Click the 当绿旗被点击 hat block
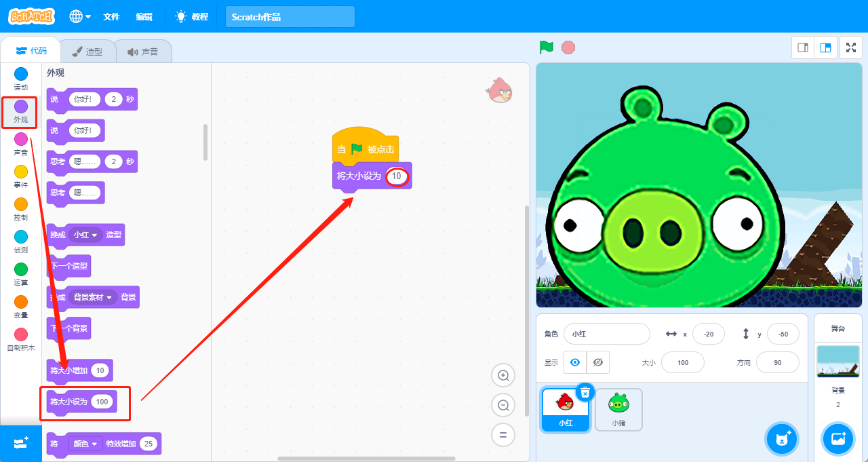 click(x=364, y=147)
